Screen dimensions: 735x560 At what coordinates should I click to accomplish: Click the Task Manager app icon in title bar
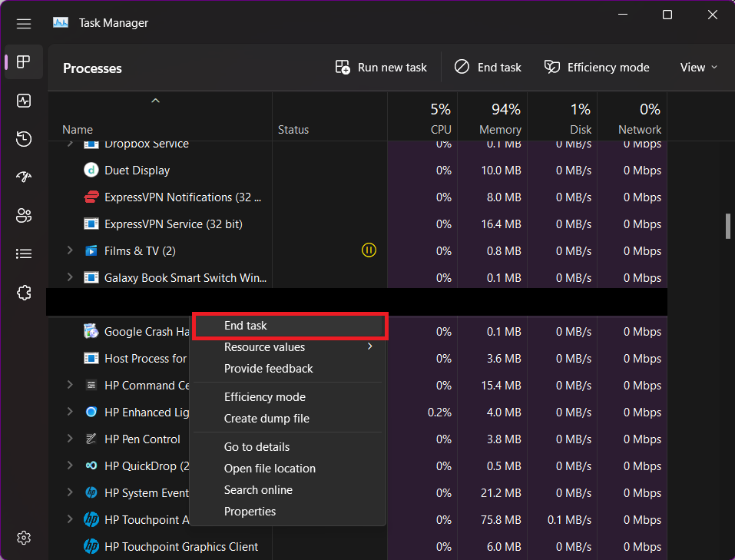(61, 22)
